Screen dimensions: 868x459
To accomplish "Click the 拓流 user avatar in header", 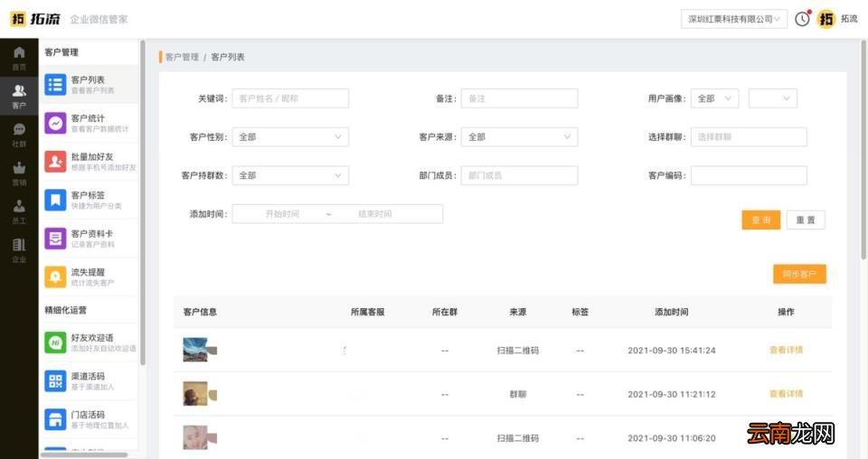I will pos(826,19).
